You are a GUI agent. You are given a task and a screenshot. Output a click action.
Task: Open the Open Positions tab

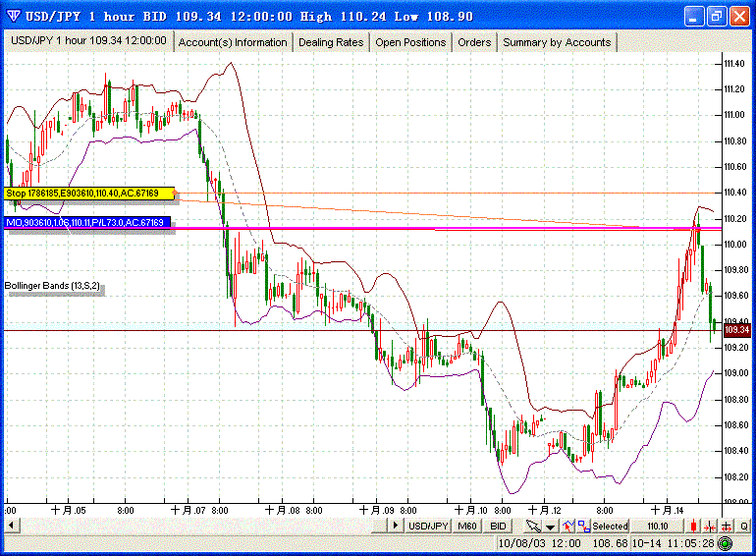click(x=410, y=42)
